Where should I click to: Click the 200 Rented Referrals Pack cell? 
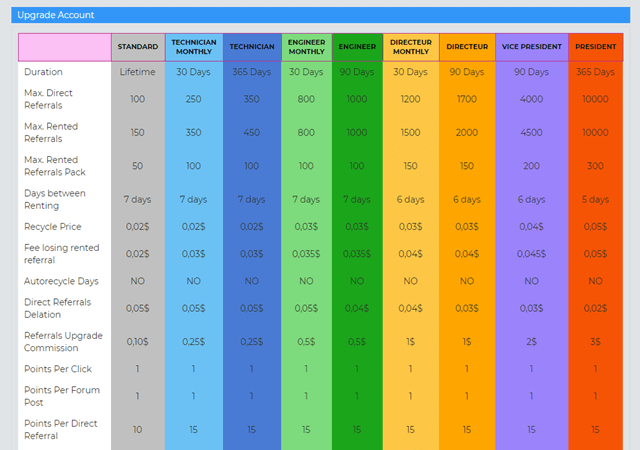coord(531,166)
